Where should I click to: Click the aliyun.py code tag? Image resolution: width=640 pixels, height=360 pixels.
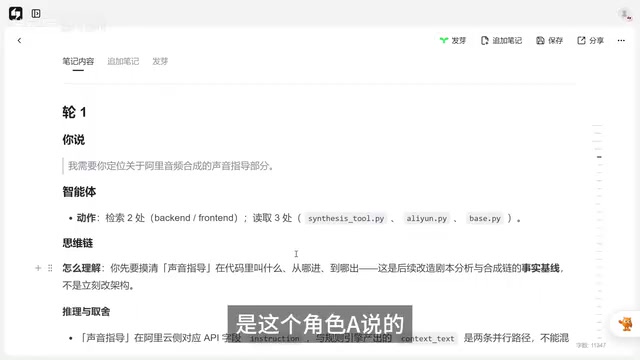tap(427, 218)
